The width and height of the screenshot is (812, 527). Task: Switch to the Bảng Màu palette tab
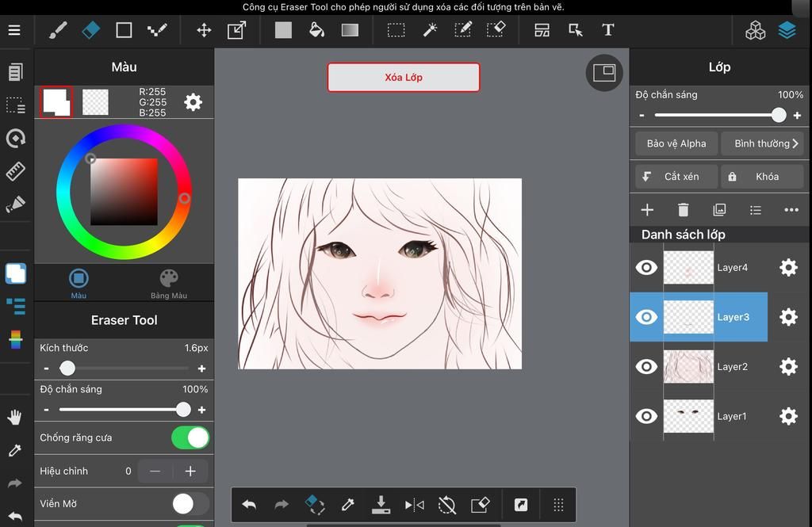(x=169, y=284)
